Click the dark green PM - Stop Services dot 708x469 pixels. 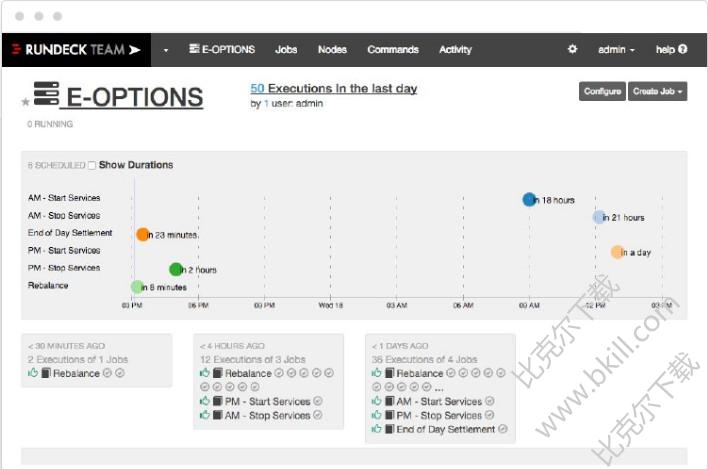pos(176,269)
